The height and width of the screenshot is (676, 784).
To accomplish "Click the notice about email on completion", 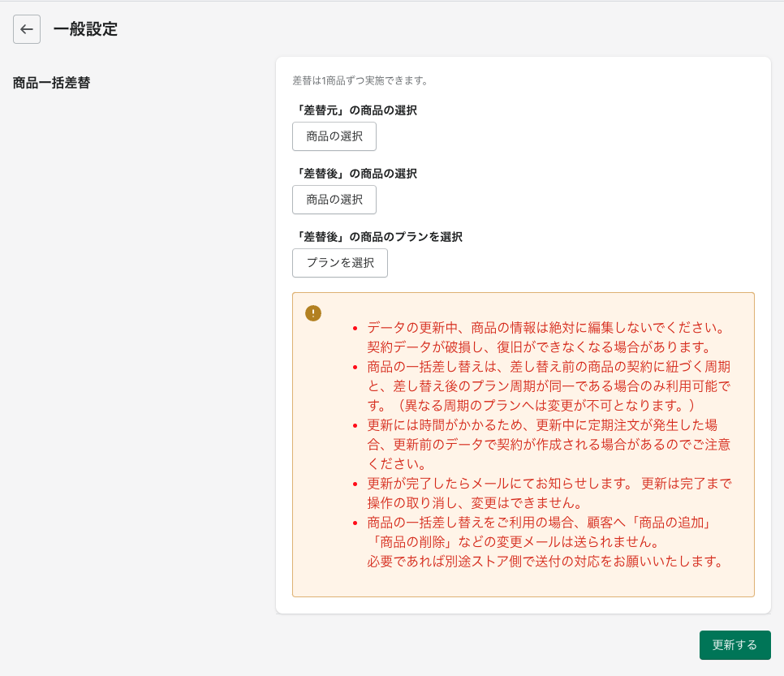I will click(x=549, y=484).
